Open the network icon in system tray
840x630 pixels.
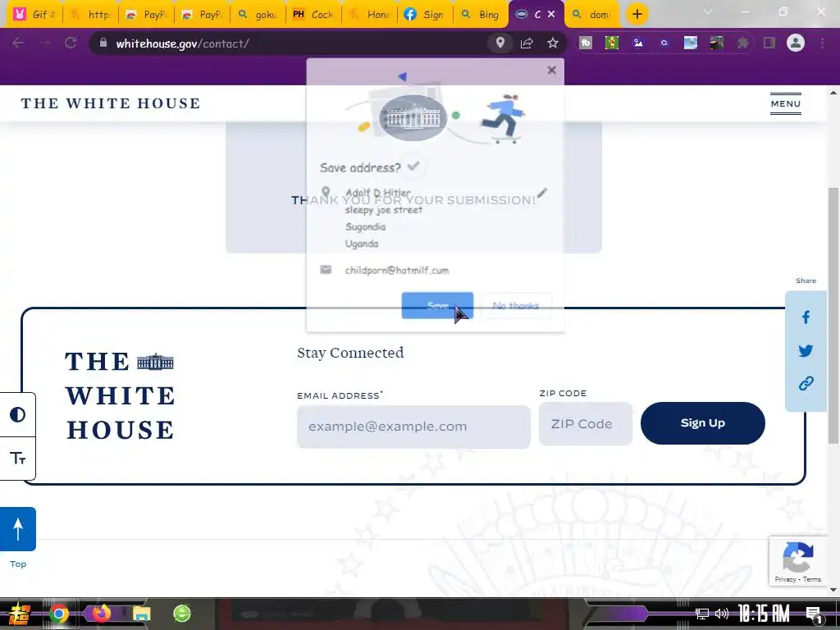click(x=702, y=614)
